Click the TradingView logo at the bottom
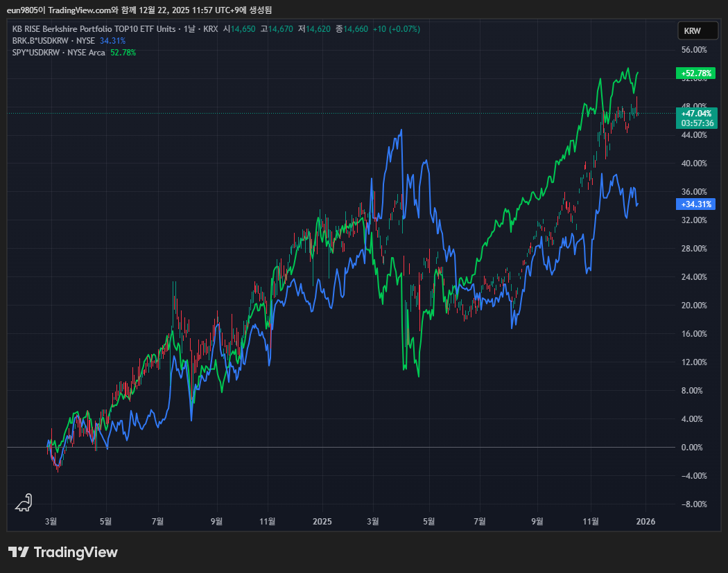Image resolution: width=728 pixels, height=573 pixels. click(62, 552)
